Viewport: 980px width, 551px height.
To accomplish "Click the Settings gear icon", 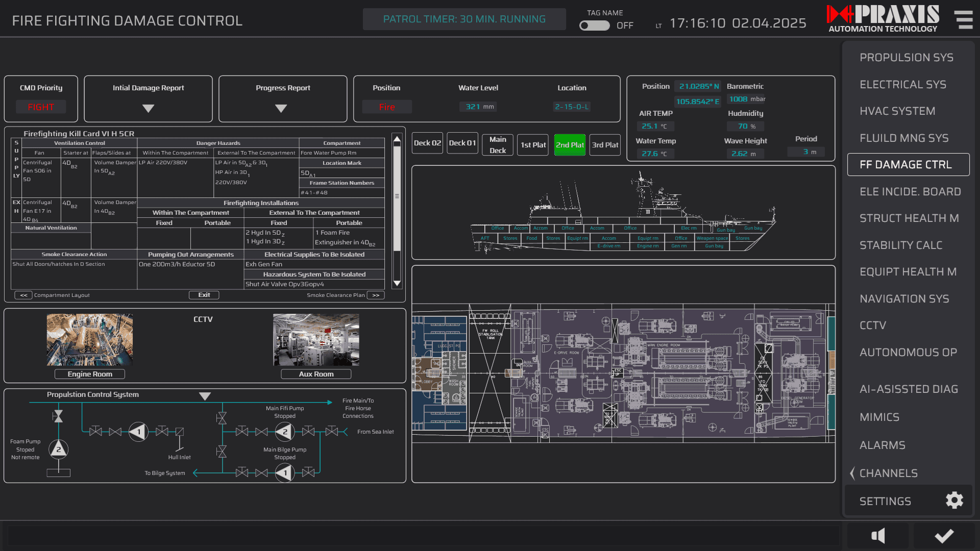I will [954, 500].
